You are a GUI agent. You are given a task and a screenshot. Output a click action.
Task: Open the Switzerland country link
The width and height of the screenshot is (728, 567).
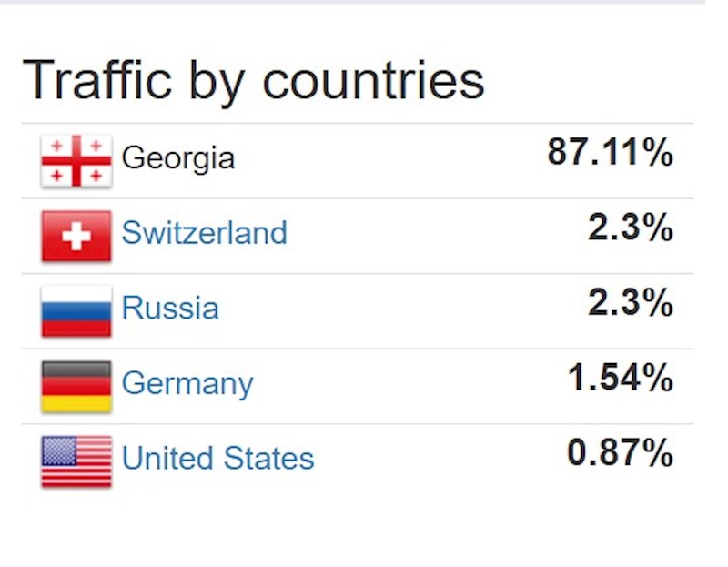[204, 233]
